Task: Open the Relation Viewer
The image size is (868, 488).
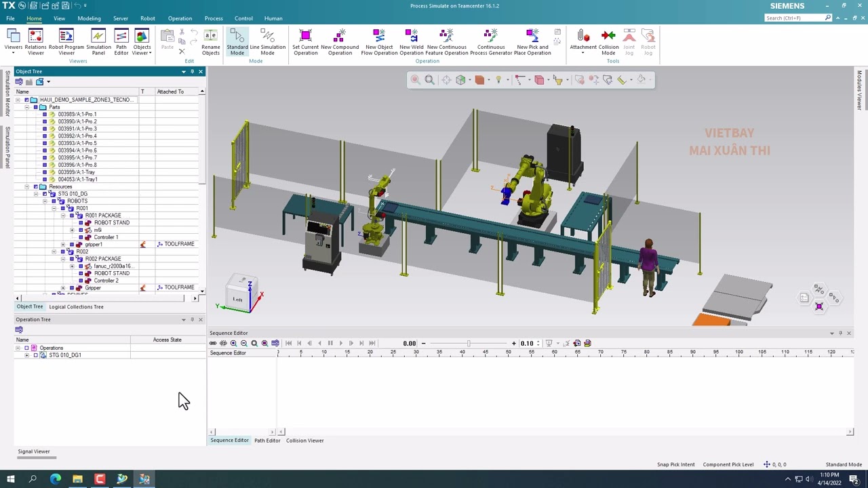Action: coord(35,42)
